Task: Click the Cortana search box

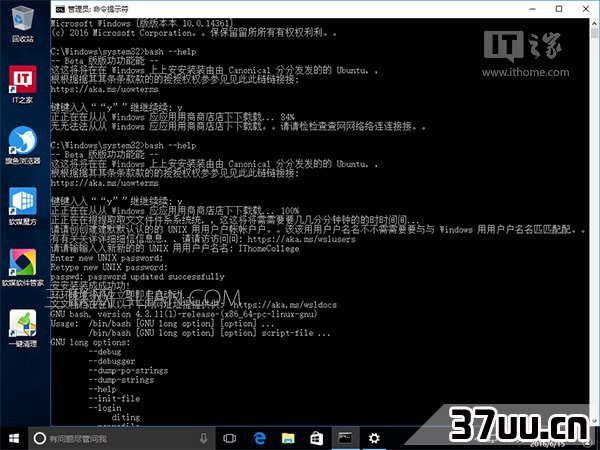Action: [x=120, y=438]
